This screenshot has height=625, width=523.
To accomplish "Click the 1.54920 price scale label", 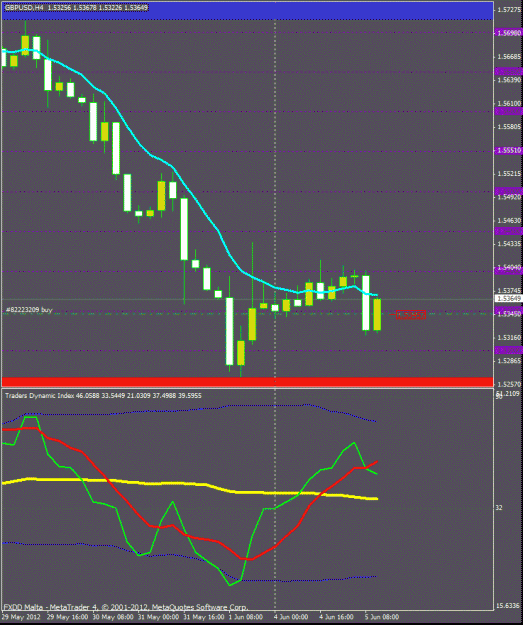I will point(509,197).
